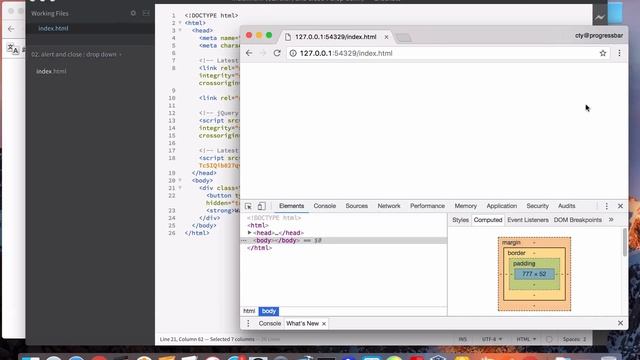
Task: Open HTML language mode dropdown
Action: tap(526, 339)
